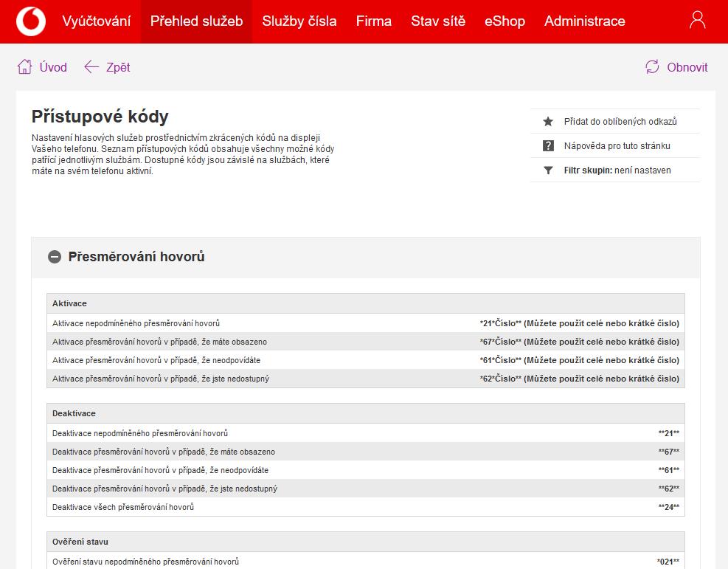Click Přidat do oblíbených odkazů
728x569 pixels.
click(620, 122)
